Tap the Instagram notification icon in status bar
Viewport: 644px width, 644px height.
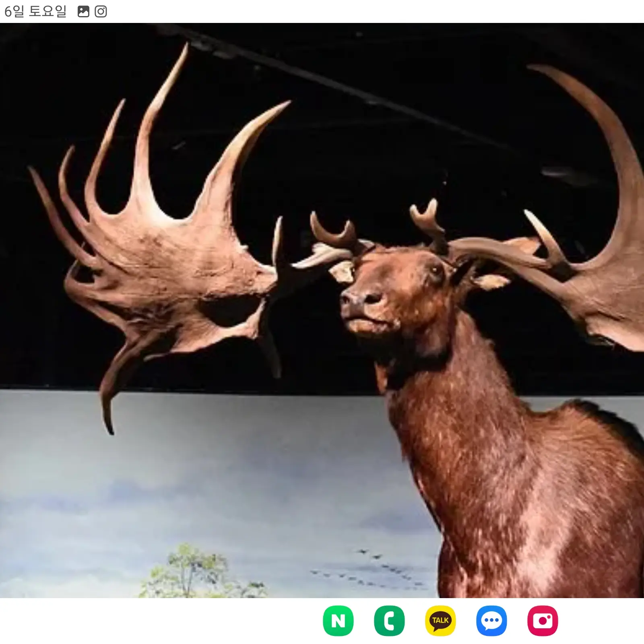click(101, 12)
